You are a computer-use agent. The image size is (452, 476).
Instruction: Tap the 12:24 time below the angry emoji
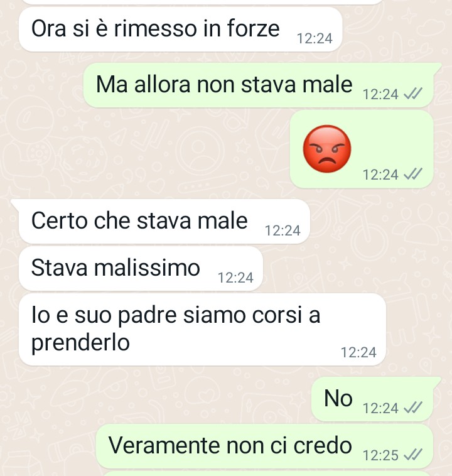pos(380,175)
